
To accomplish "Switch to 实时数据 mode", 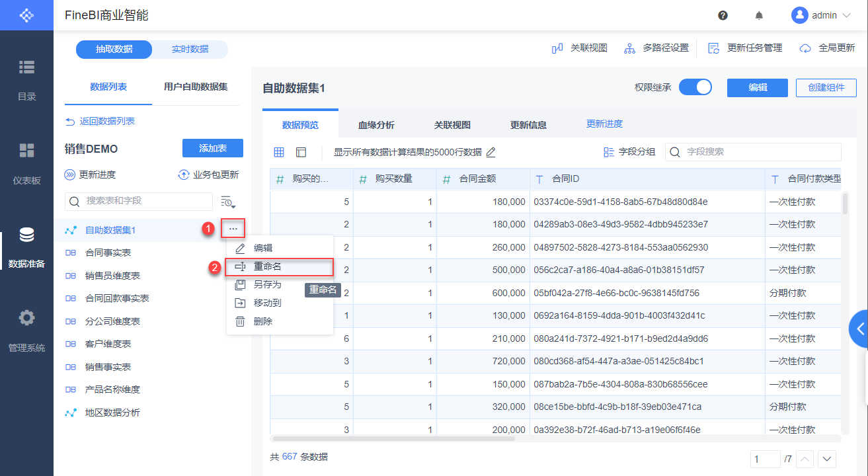I will [190, 49].
